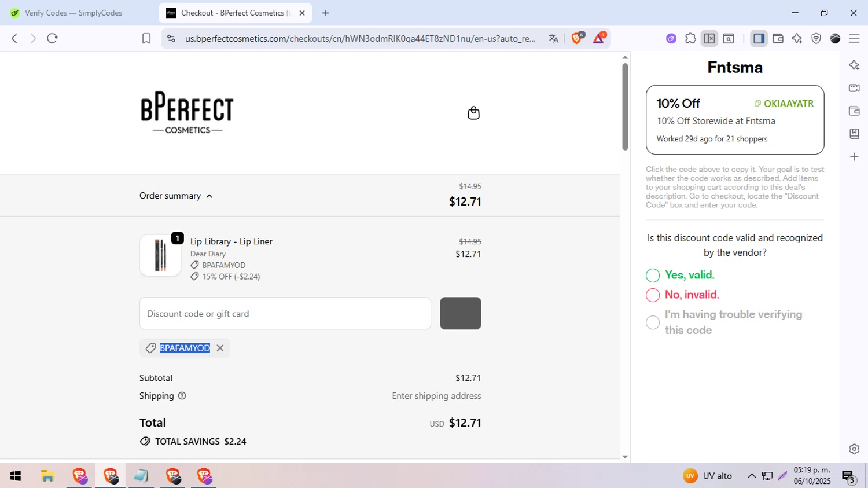
Task: Click the discount code or gift card field
Action: 285,313
